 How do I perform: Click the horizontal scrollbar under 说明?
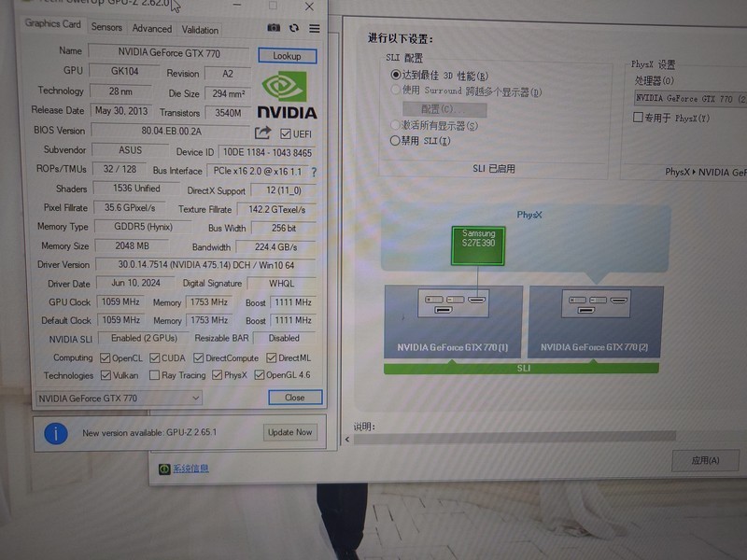tap(514, 438)
